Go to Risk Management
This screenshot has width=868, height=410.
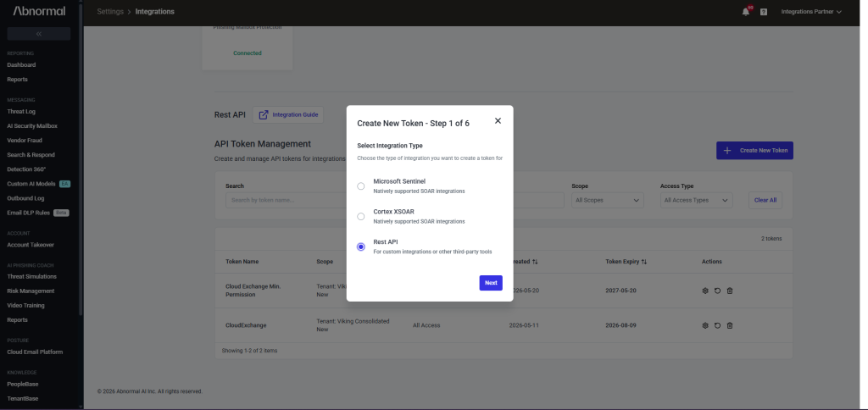[31, 291]
